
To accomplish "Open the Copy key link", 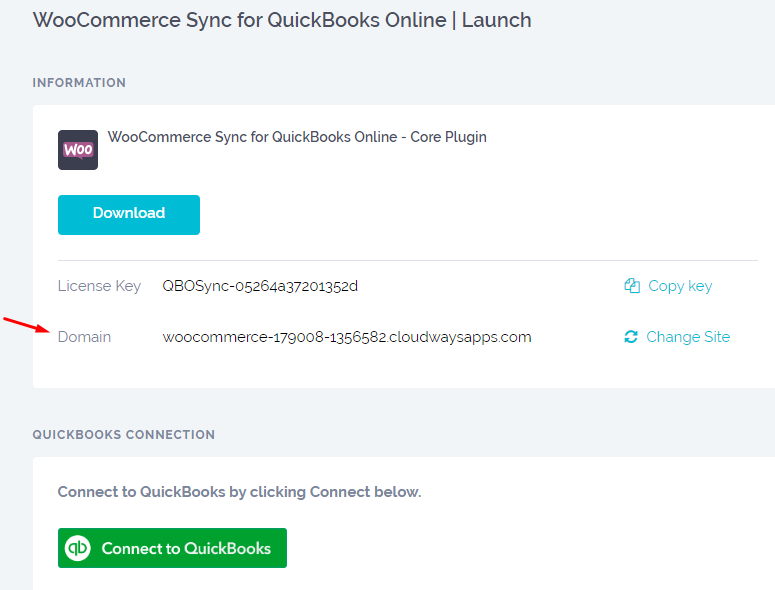I will click(680, 286).
